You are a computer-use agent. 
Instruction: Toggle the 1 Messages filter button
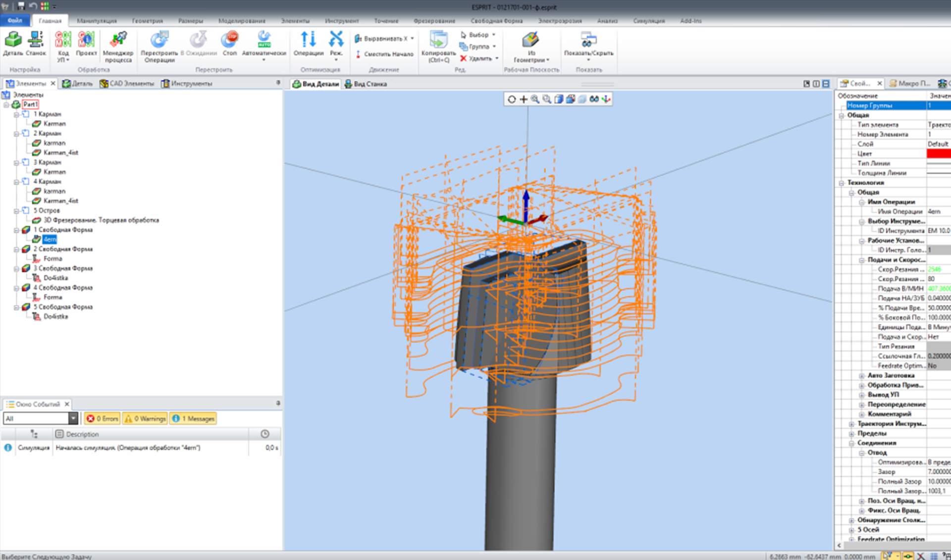tap(194, 418)
